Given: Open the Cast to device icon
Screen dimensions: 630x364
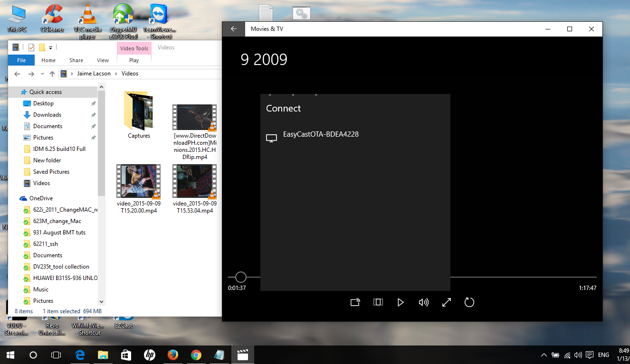Looking at the screenshot, I should (x=355, y=302).
